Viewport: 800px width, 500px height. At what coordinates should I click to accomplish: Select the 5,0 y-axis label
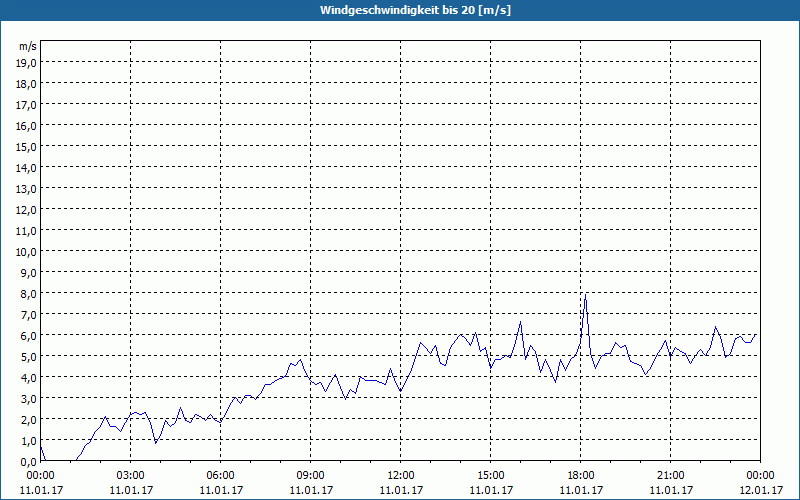tap(29, 357)
